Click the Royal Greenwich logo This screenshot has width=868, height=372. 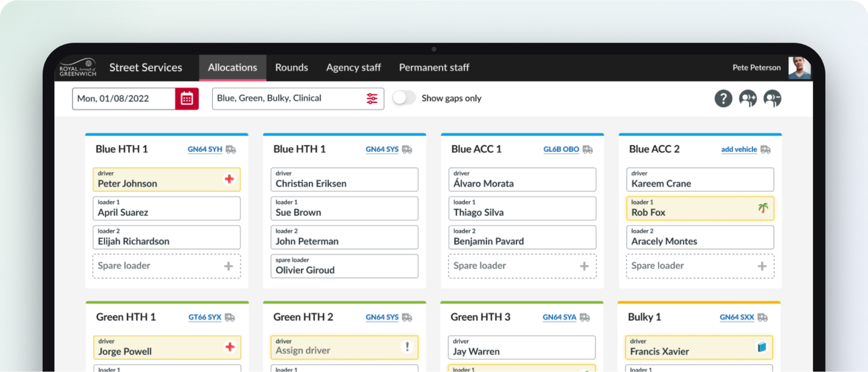click(78, 67)
